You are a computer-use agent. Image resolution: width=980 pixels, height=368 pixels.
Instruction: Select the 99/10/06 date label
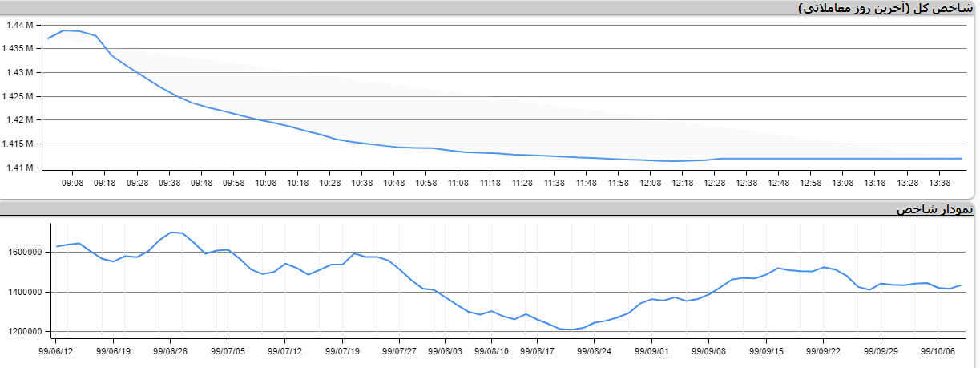point(938,350)
